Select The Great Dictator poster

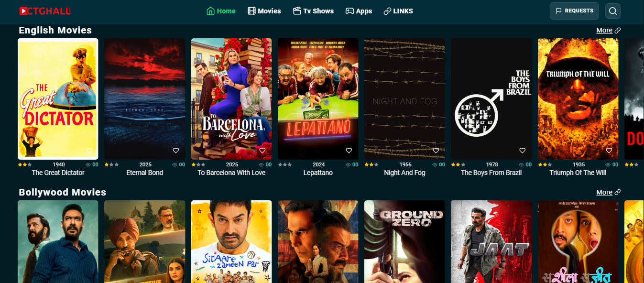(58, 98)
